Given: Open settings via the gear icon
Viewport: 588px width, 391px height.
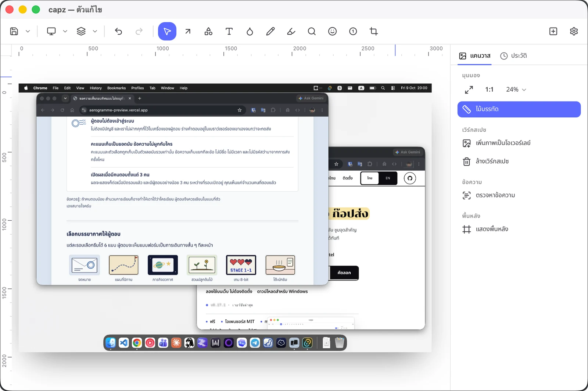Looking at the screenshot, I should 574,31.
